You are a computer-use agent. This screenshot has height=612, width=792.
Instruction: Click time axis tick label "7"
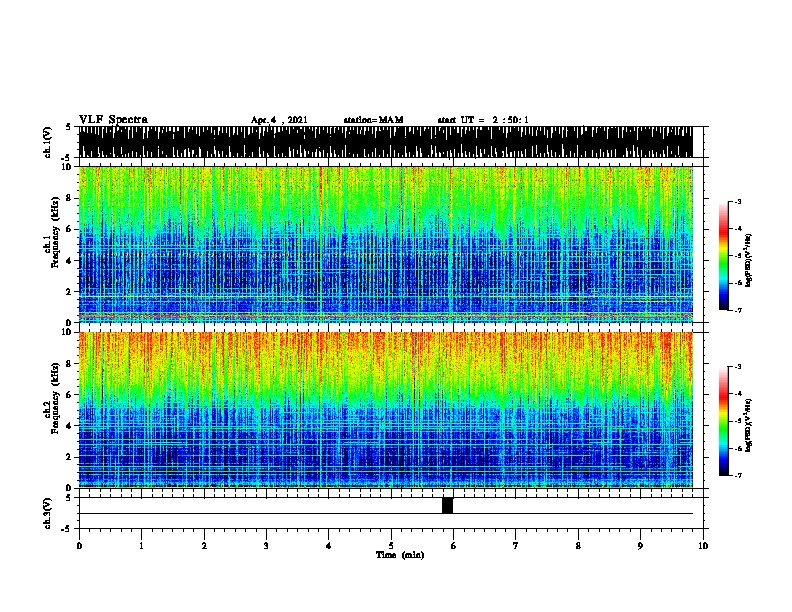pyautogui.click(x=516, y=545)
